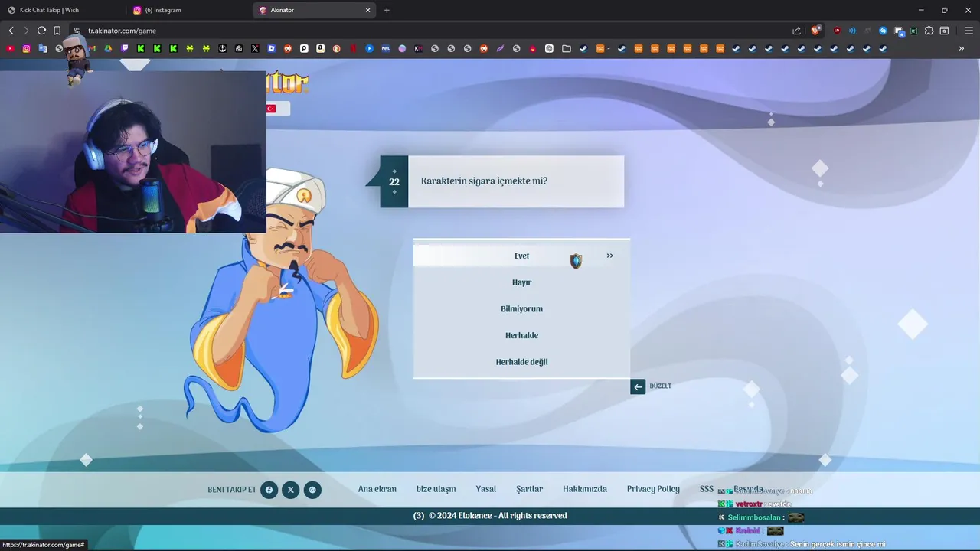
Task: Bookmark this page with the bookmark icon
Action: tap(57, 31)
